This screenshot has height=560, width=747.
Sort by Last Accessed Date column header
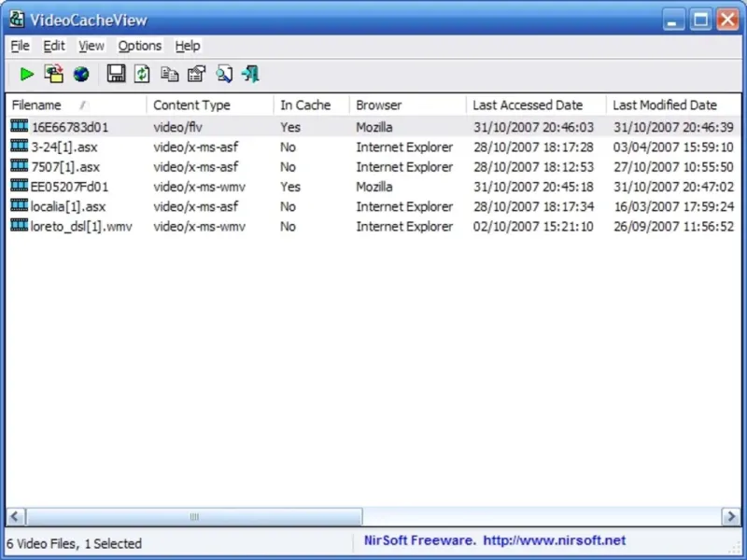[536, 105]
